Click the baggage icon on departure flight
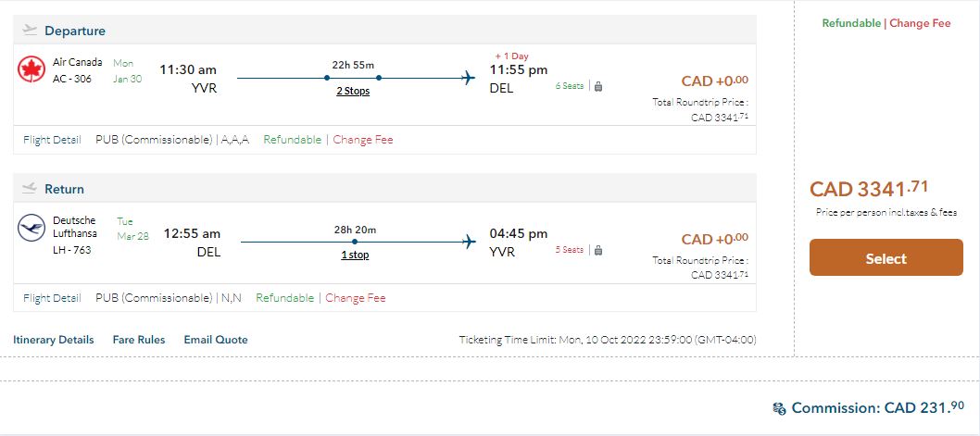980x436 pixels. tap(598, 87)
